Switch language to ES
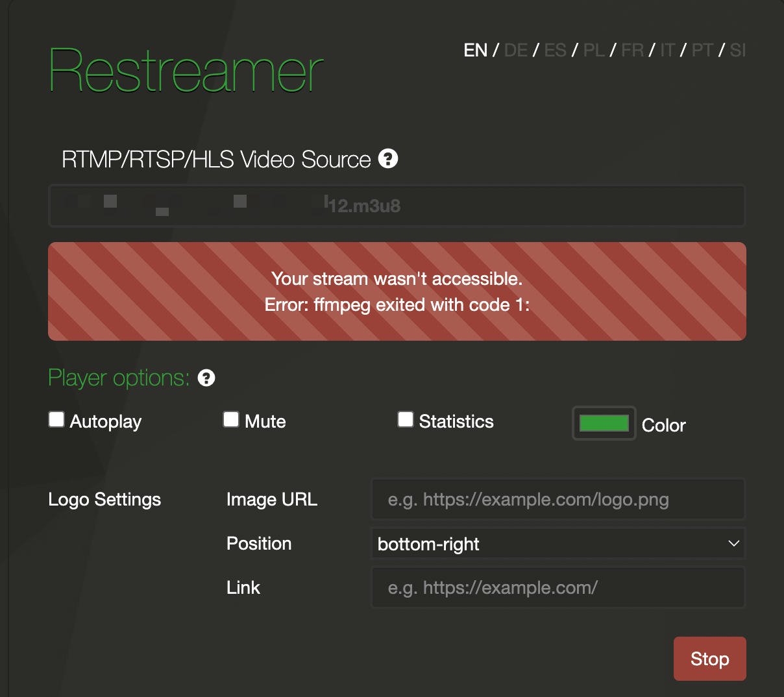Image resolution: width=784 pixels, height=697 pixels. click(556, 50)
